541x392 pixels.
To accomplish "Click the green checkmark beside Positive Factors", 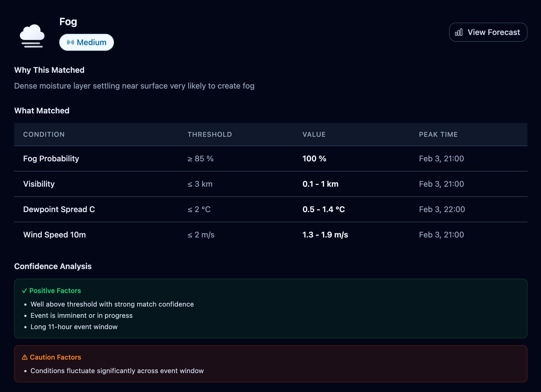I will [x=25, y=291].
